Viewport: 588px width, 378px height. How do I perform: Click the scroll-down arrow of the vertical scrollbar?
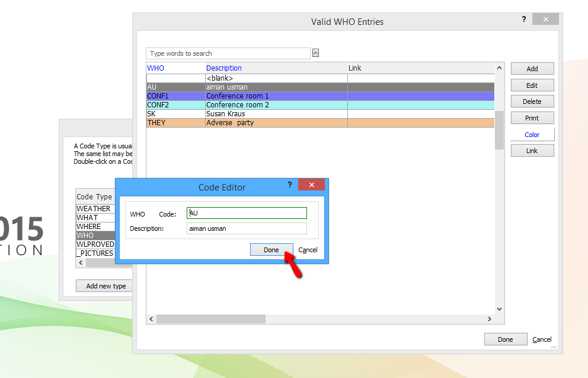tap(498, 309)
